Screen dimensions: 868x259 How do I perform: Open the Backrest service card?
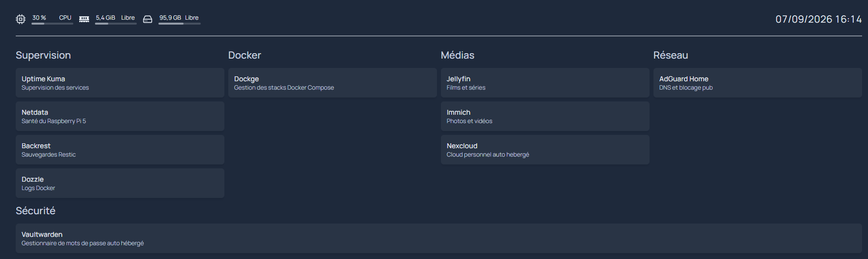(x=120, y=150)
